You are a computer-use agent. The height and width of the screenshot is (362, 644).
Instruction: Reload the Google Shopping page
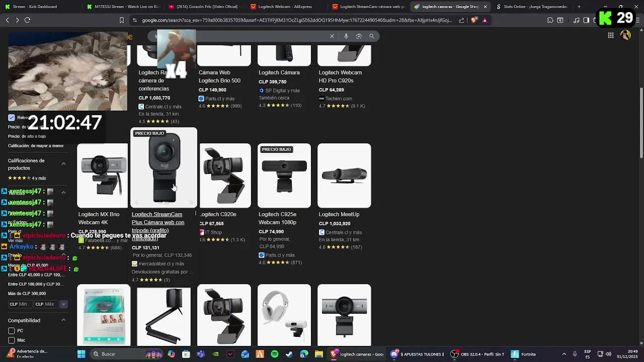tap(27, 20)
